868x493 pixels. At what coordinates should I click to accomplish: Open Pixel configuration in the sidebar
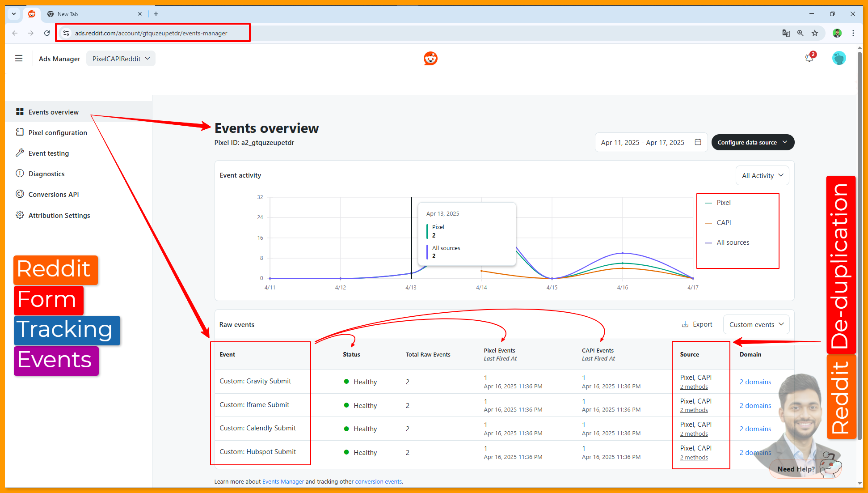pyautogui.click(x=58, y=133)
